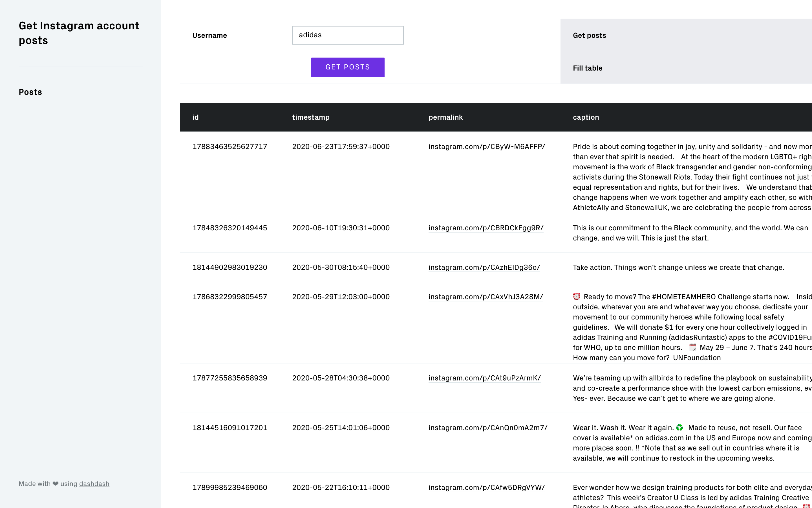
Task: Open the Posts sidebar item
Action: click(x=30, y=92)
